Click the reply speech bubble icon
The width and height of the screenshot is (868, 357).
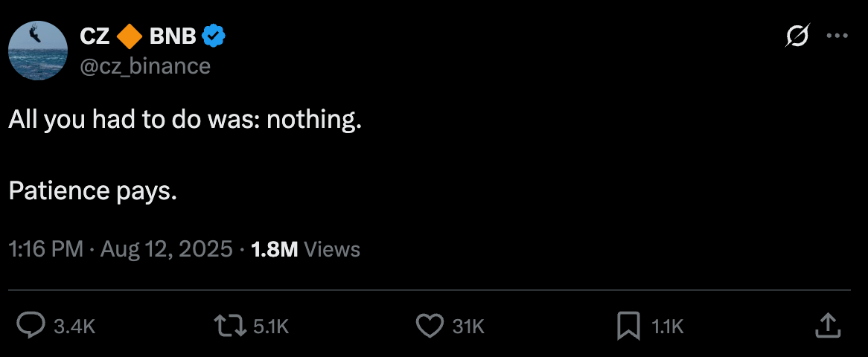pyautogui.click(x=32, y=325)
